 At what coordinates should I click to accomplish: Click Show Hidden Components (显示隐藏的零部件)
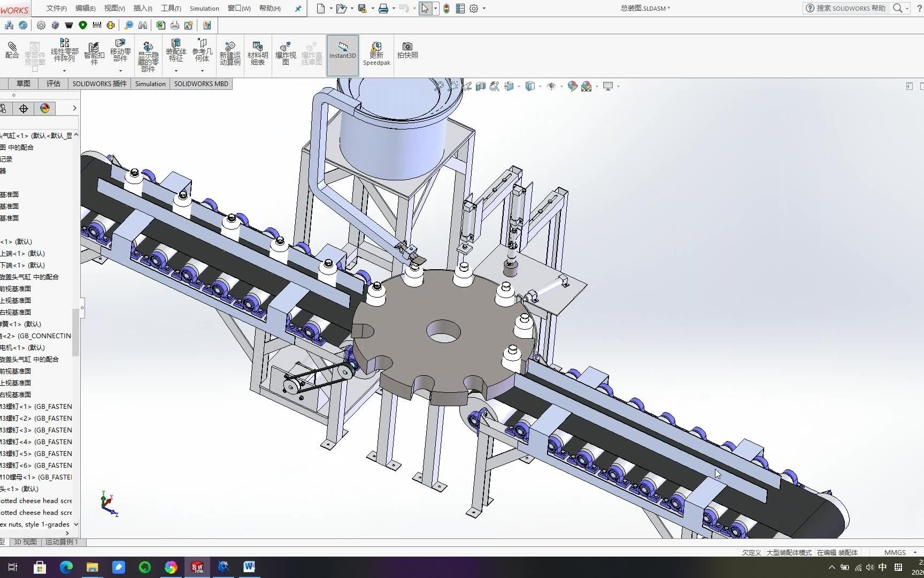[x=148, y=56]
